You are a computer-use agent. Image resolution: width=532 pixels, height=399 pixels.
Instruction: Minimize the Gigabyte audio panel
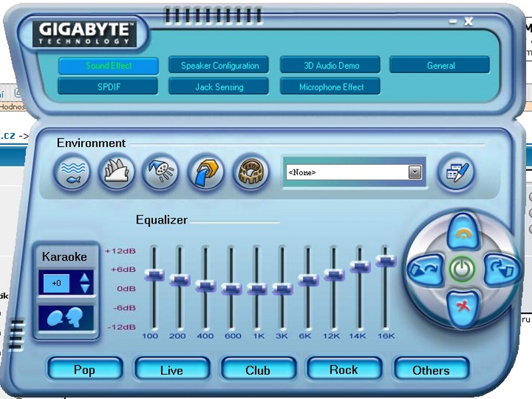453,22
